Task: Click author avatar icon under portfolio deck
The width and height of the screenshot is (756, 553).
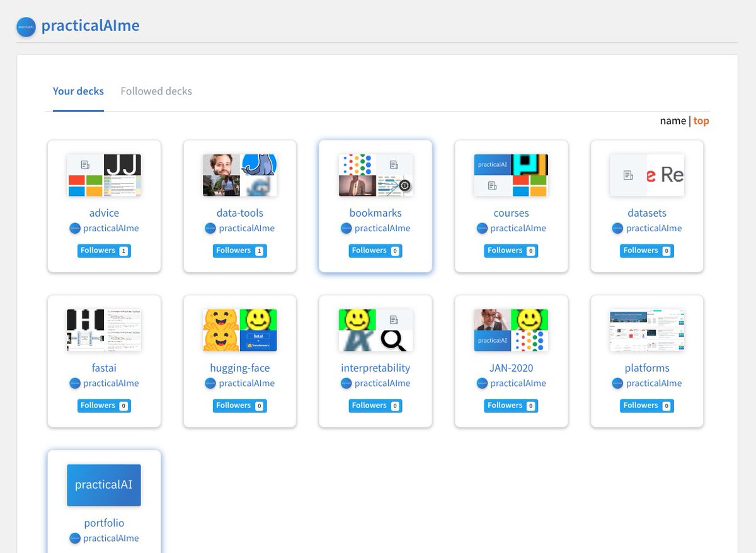Action: (75, 539)
